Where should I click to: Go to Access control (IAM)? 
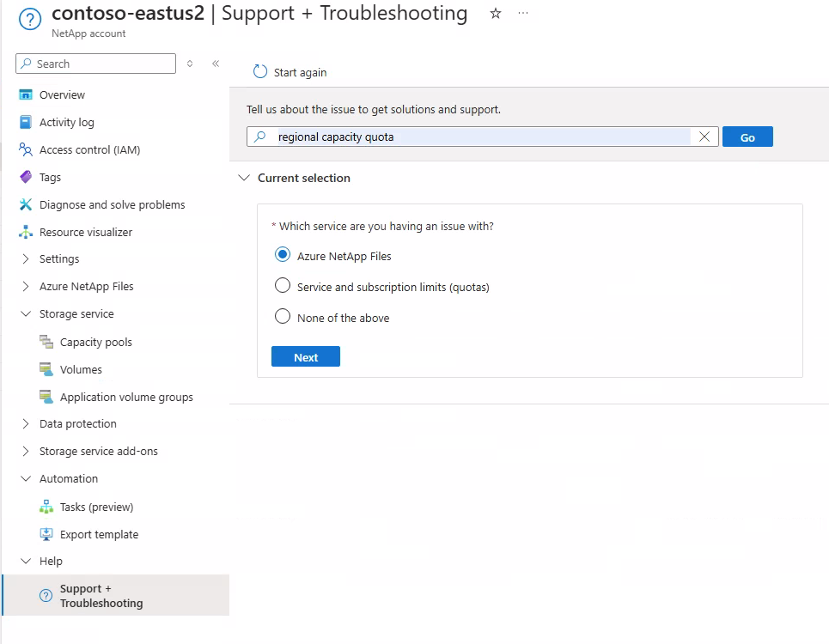[x=90, y=149]
